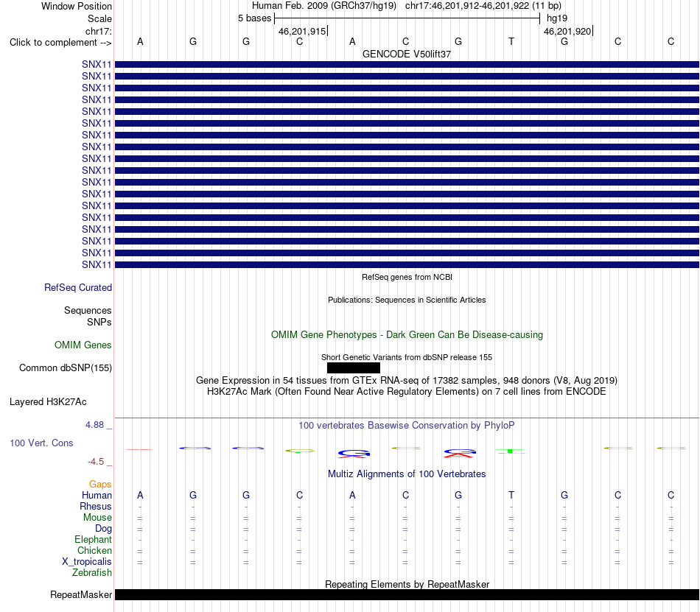Click the T base in the complement row
Image resolution: width=700 pixels, height=612 pixels.
(511, 41)
